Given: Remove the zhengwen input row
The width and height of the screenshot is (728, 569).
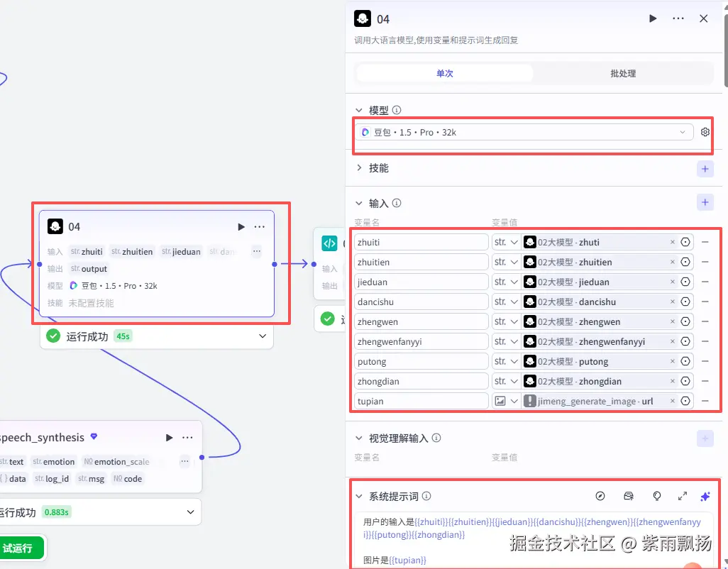Looking at the screenshot, I should coord(705,321).
